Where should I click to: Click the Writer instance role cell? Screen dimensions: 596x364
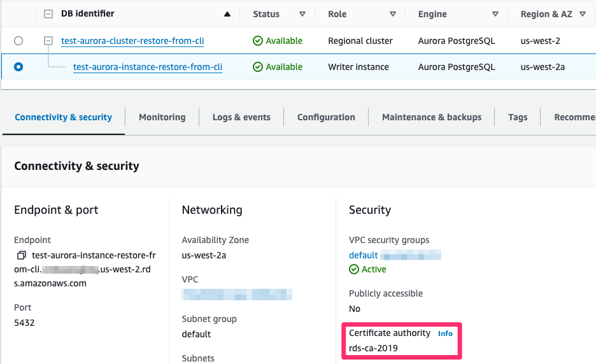[x=358, y=67]
